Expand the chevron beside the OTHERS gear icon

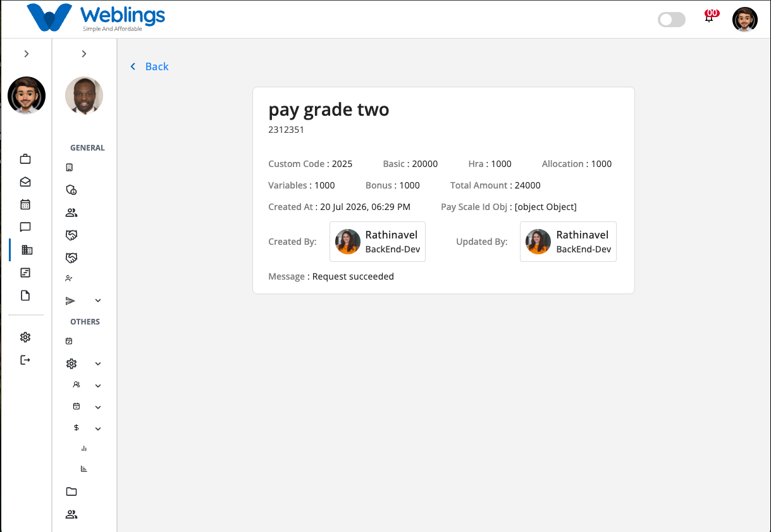coord(98,364)
